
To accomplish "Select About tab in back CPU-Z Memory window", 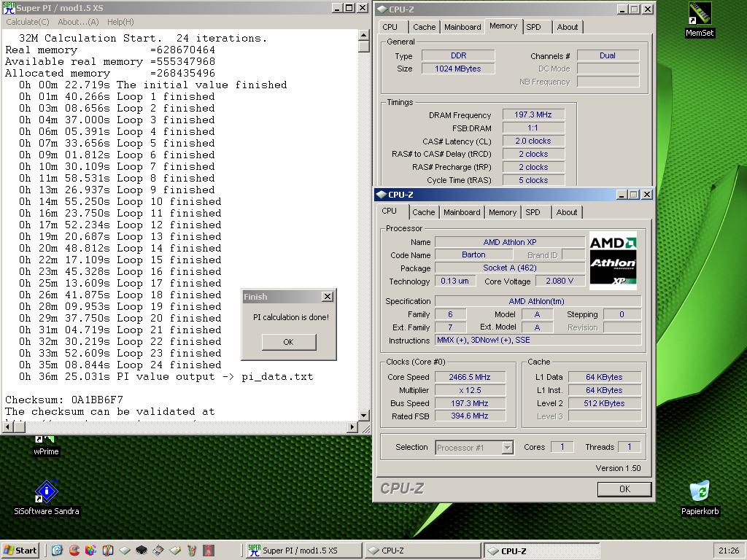I will click(568, 27).
